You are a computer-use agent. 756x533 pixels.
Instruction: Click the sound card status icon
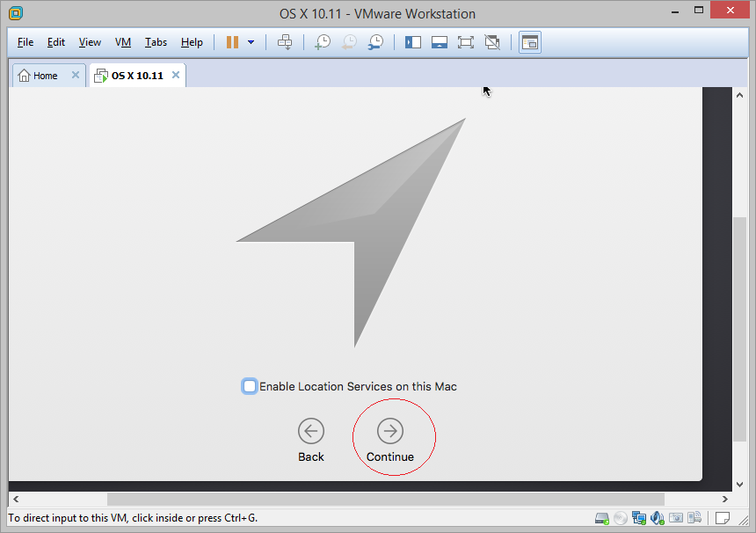(x=658, y=519)
